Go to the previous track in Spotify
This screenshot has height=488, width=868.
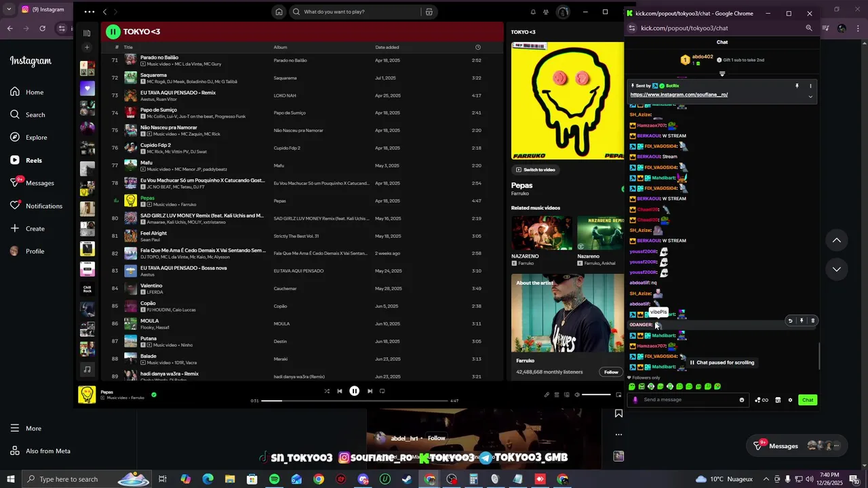(x=340, y=391)
